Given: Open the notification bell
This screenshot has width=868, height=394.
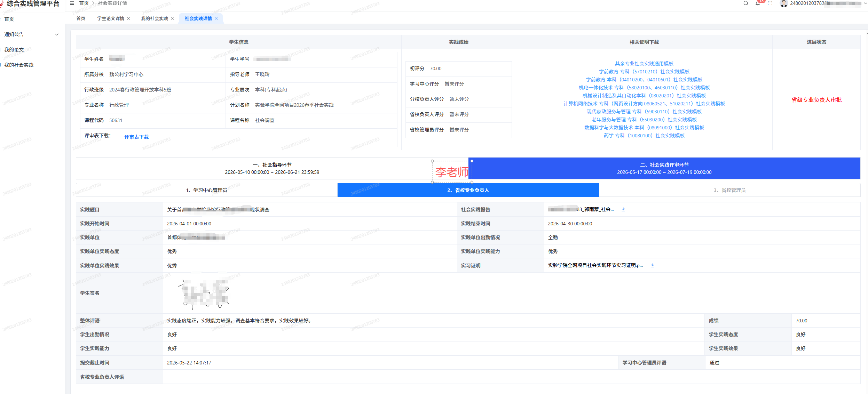Looking at the screenshot, I should pos(758,3).
